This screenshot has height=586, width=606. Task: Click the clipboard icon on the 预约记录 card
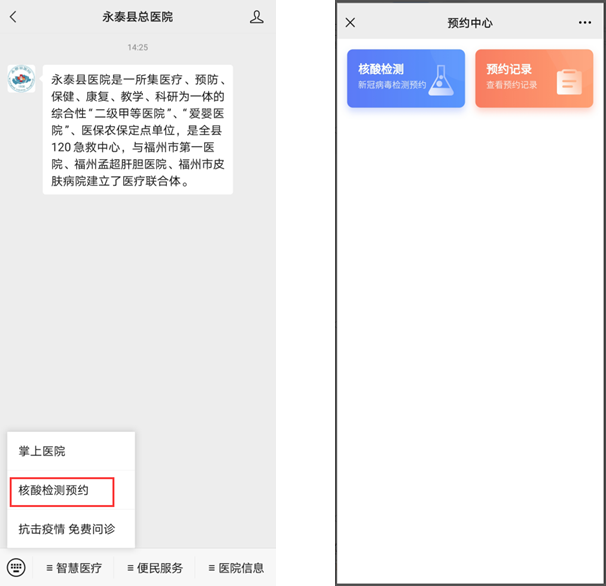pos(568,81)
